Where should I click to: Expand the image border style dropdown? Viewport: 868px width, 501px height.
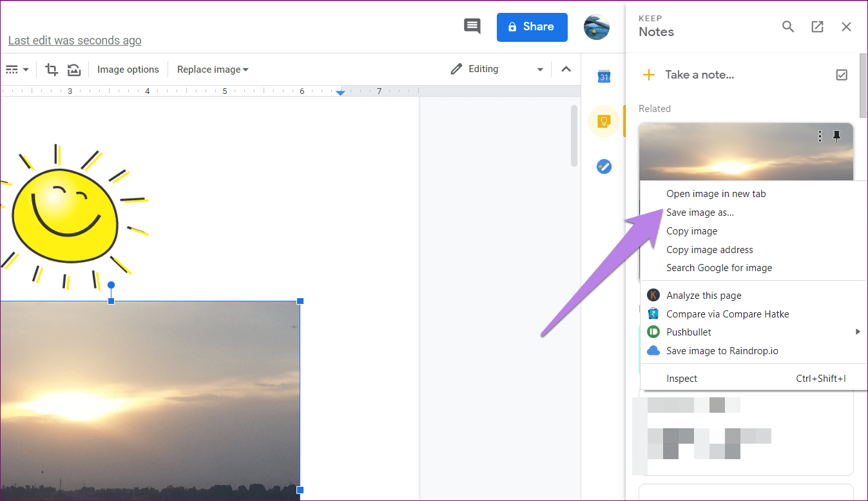pyautogui.click(x=17, y=69)
